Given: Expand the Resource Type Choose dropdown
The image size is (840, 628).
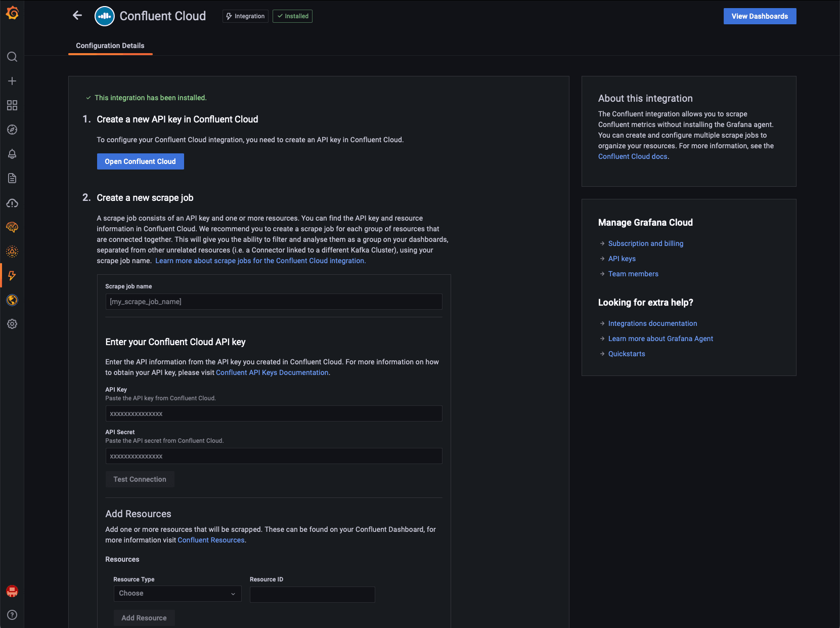Looking at the screenshot, I should pos(177,594).
